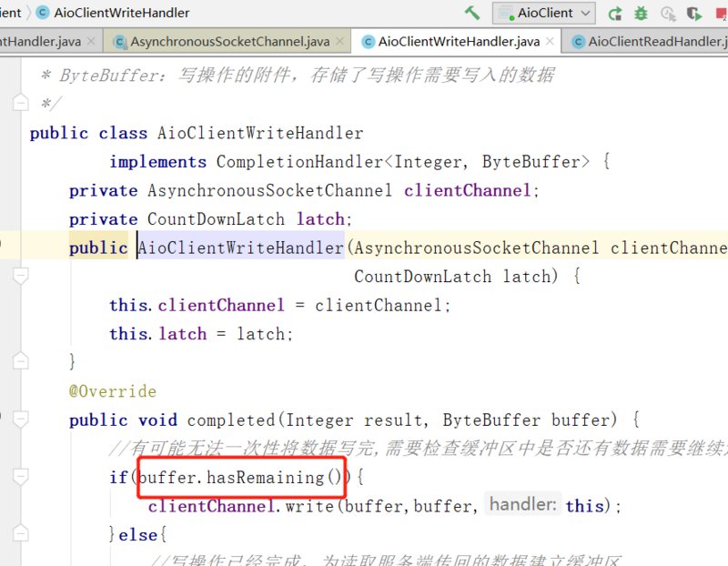Viewport: 728px width, 566px height.
Task: Click the CountDownLatch latch constructor parameter
Action: (450, 277)
